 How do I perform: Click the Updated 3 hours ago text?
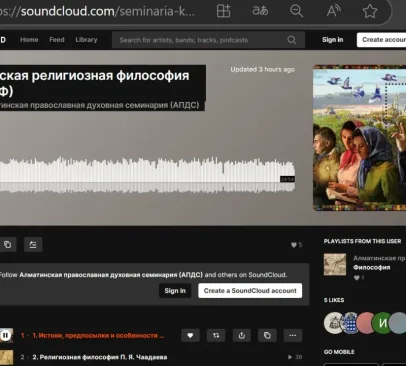coord(263,69)
